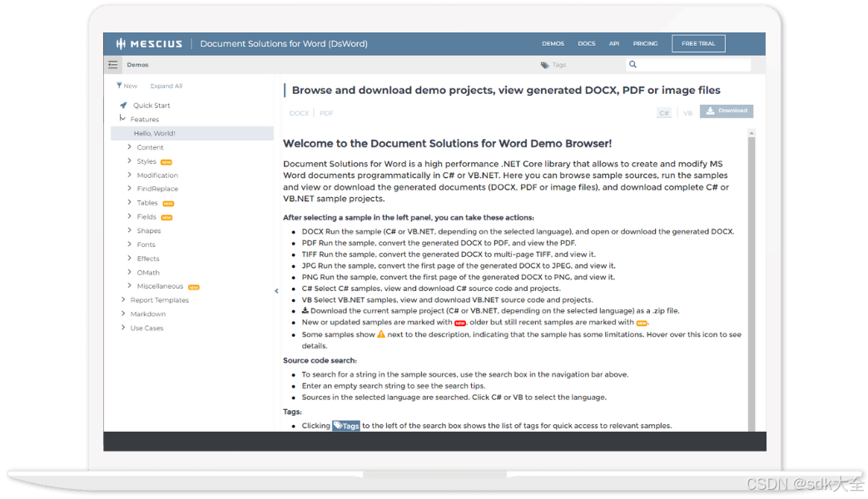Expand the Markdown node chevron
This screenshot has width=868, height=499.
123,313
